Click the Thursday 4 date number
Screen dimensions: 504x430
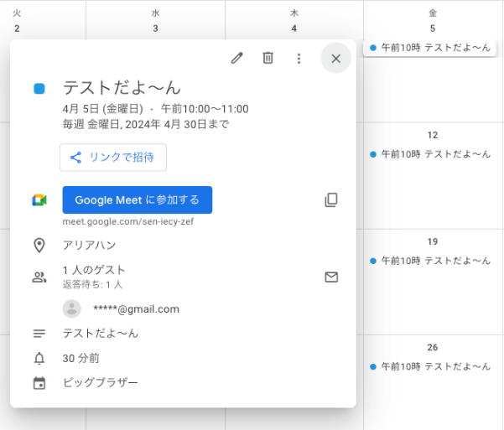(294, 28)
